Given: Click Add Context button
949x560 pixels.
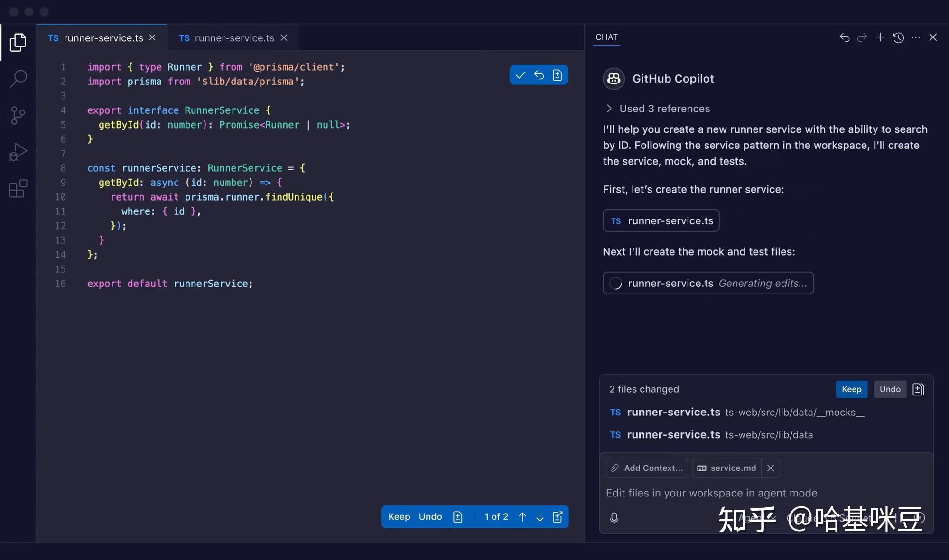Looking at the screenshot, I should pos(647,468).
